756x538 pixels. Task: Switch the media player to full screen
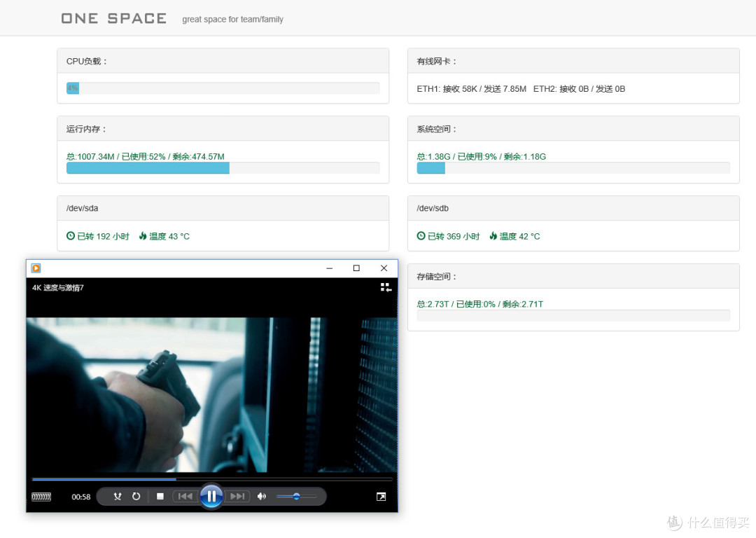coord(381,497)
